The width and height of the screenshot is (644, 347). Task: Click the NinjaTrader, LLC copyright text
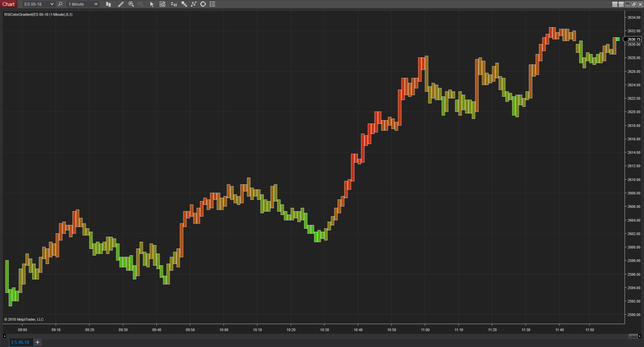pyautogui.click(x=25, y=319)
